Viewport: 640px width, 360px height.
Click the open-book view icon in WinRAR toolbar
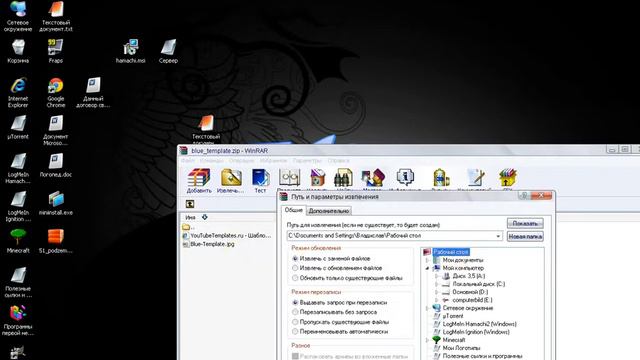(x=289, y=179)
